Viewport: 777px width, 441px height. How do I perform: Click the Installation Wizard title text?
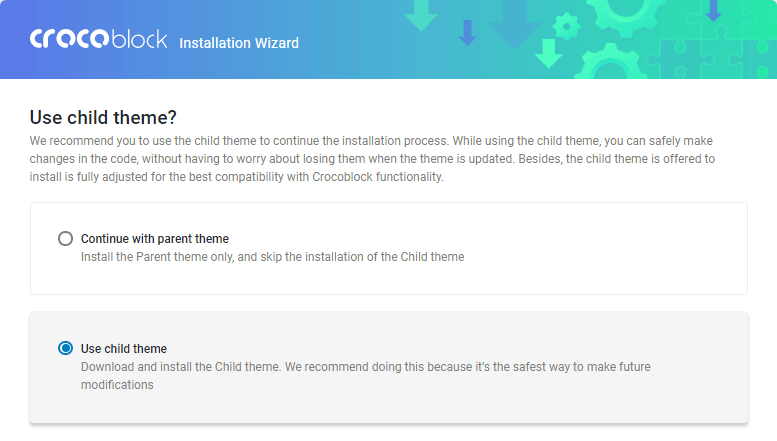[x=239, y=43]
